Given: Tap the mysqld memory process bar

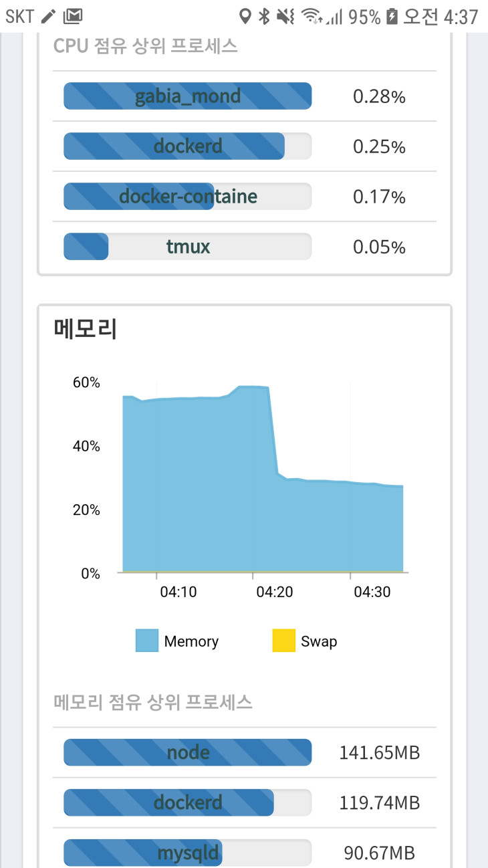Looking at the screenshot, I should click(x=188, y=853).
